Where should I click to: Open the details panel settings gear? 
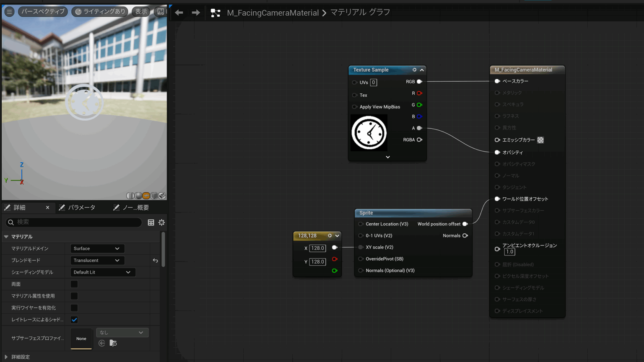[161, 222]
